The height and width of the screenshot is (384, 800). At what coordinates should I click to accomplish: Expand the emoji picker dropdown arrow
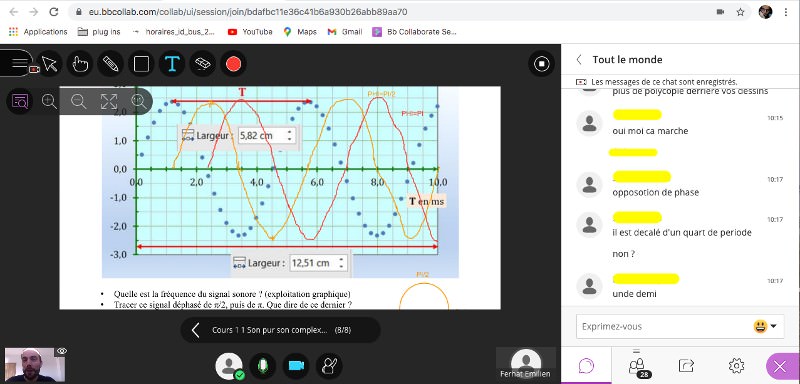(773, 326)
